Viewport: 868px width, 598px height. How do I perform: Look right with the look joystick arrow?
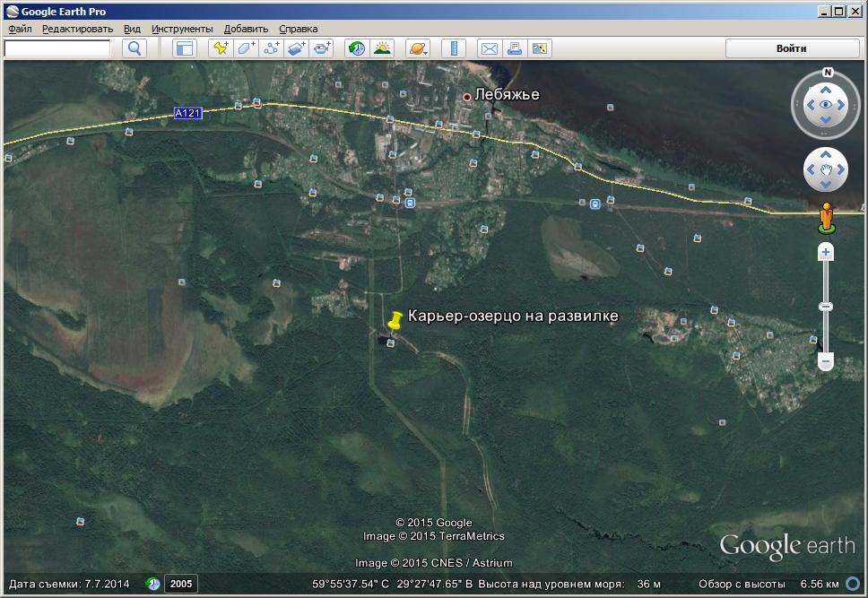[x=841, y=105]
